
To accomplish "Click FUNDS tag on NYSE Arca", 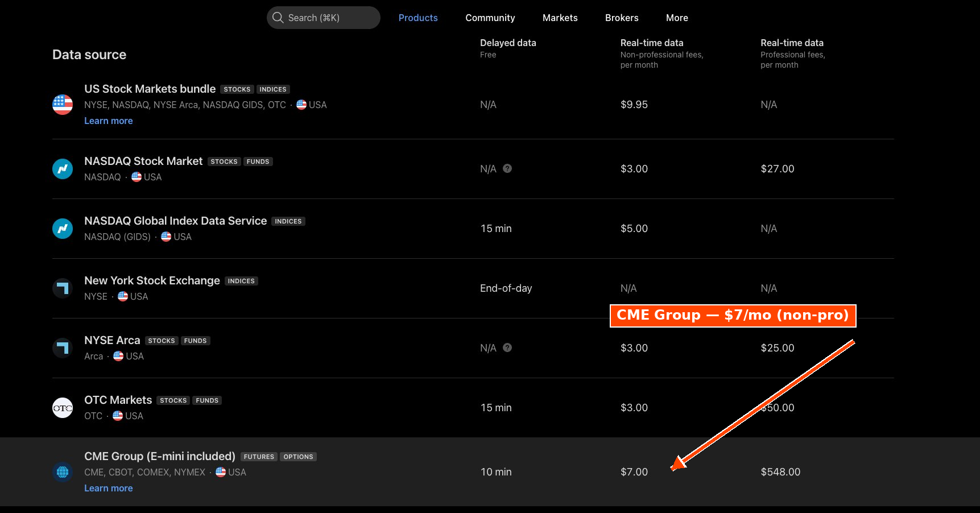I will (196, 341).
